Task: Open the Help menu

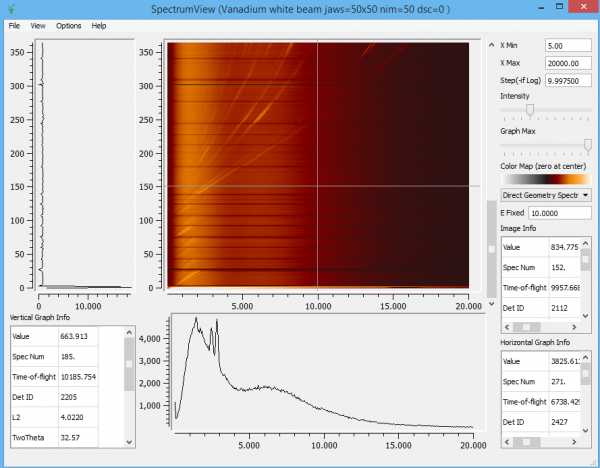Action: coord(99,25)
